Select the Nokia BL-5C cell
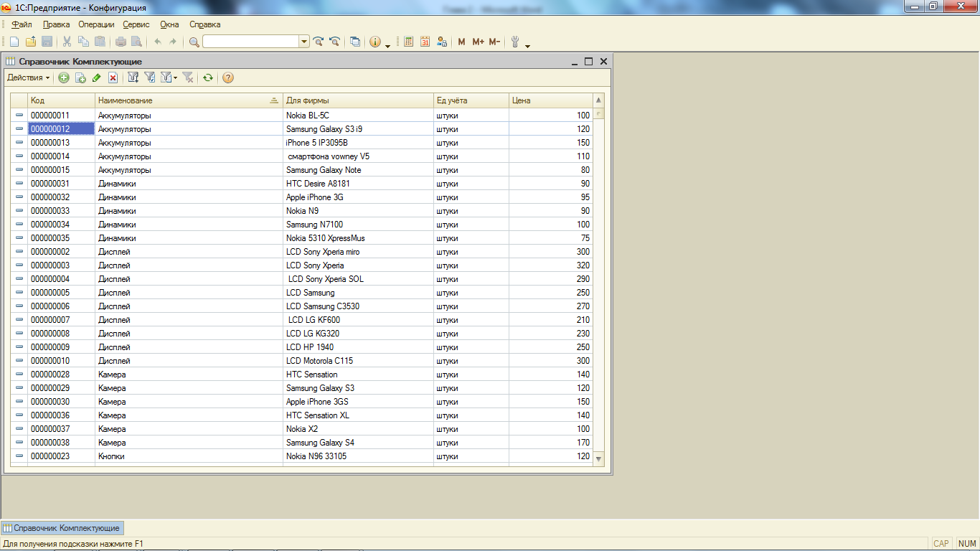 [359, 116]
